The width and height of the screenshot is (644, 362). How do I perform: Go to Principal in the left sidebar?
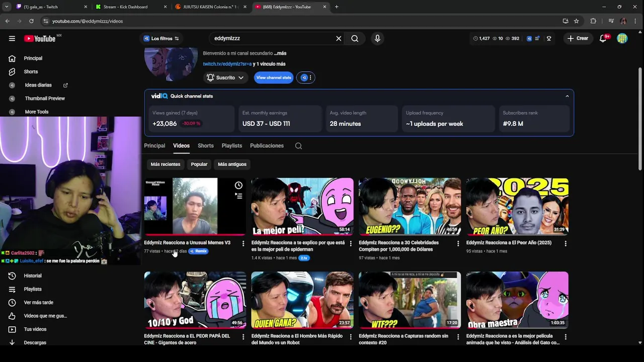33,58
